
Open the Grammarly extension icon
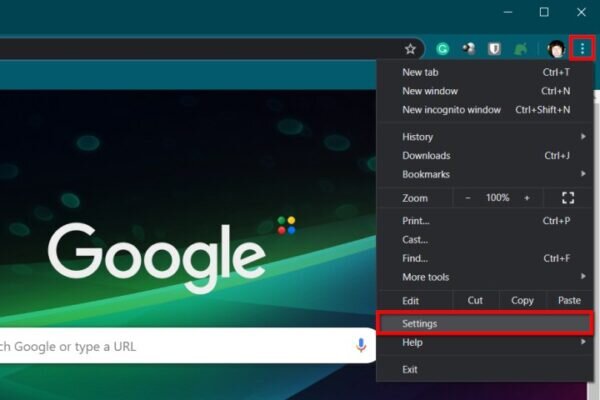pos(443,49)
